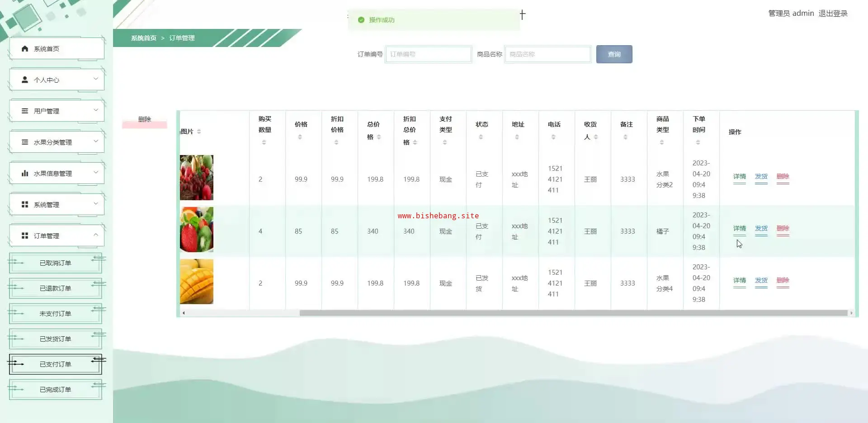Viewport: 868px width, 423px height.
Task: Click the home icon beside 系统首页
Action: pyautogui.click(x=25, y=48)
